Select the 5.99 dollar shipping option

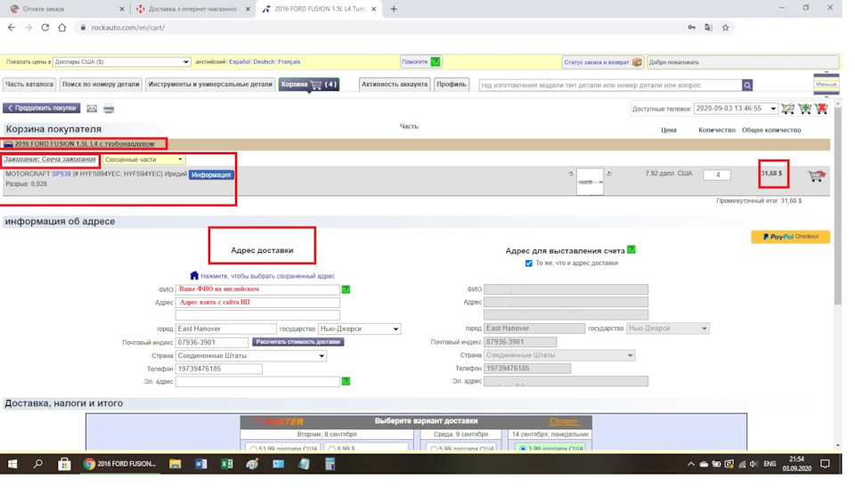coord(434,449)
